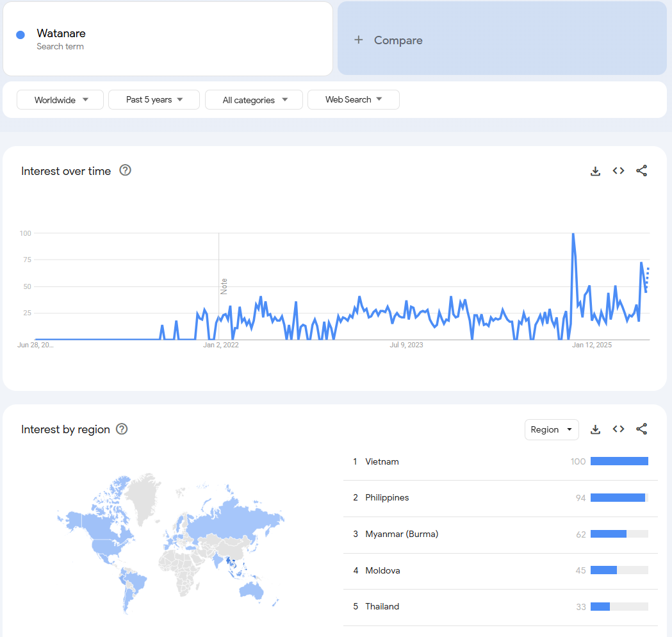The width and height of the screenshot is (672, 637).
Task: Select Myanmar (Burma) in the region list
Action: point(500,534)
